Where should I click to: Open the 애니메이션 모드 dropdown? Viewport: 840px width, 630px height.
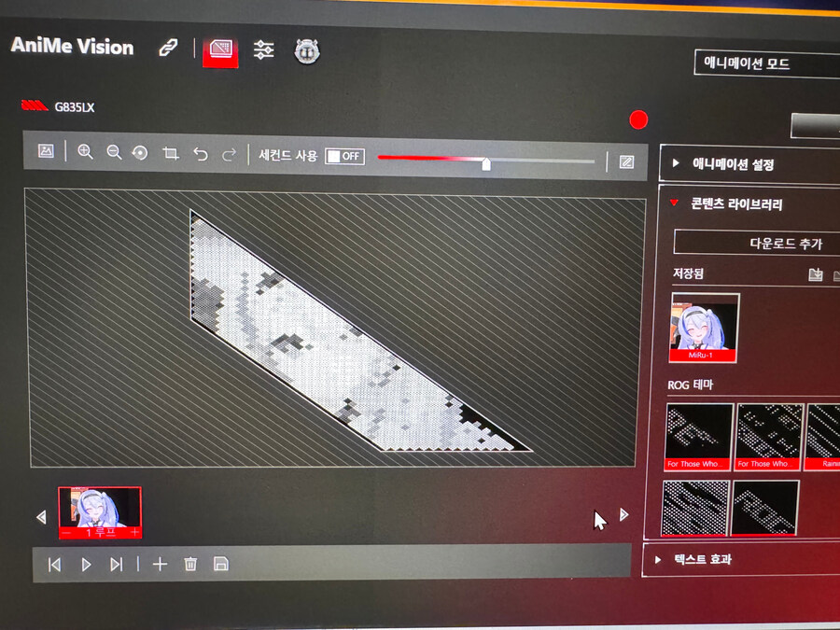(x=767, y=64)
